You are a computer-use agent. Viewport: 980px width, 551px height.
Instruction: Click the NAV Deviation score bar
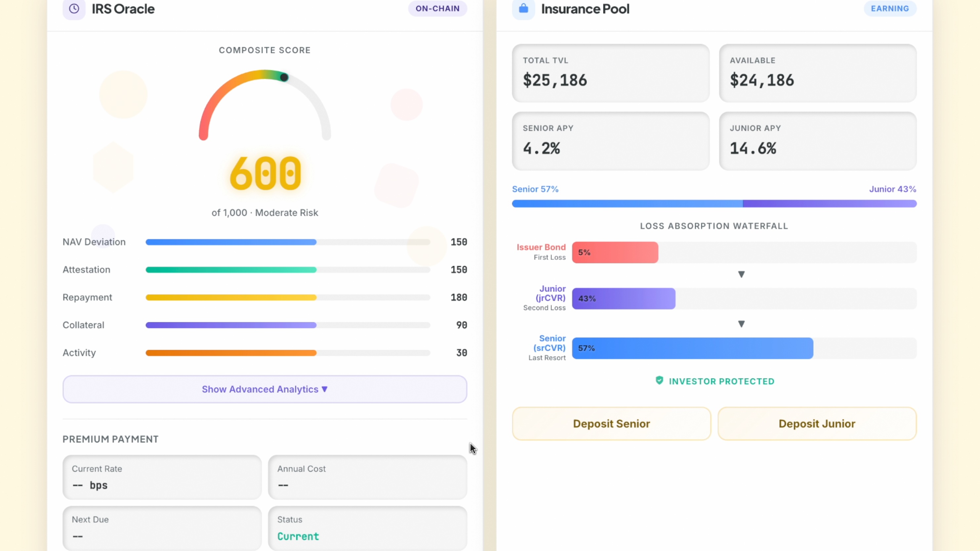pos(288,242)
